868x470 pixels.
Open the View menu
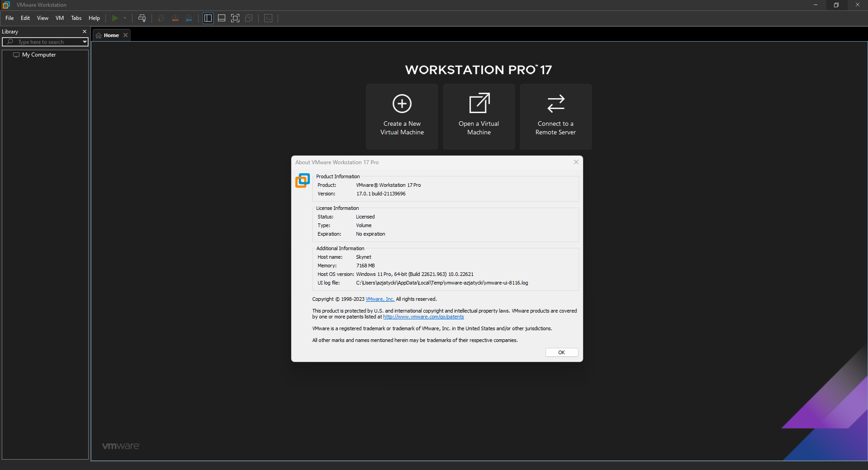(43, 18)
